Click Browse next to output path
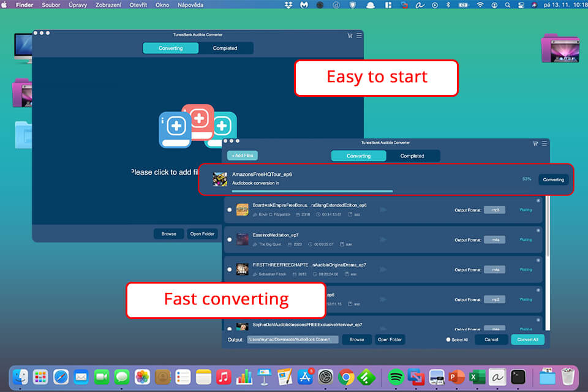Screen dimensions: 588x392 356,339
